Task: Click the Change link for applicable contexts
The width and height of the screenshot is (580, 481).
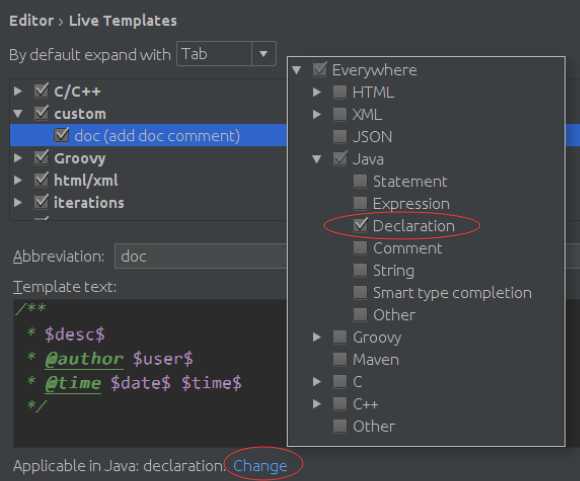Action: click(x=260, y=465)
